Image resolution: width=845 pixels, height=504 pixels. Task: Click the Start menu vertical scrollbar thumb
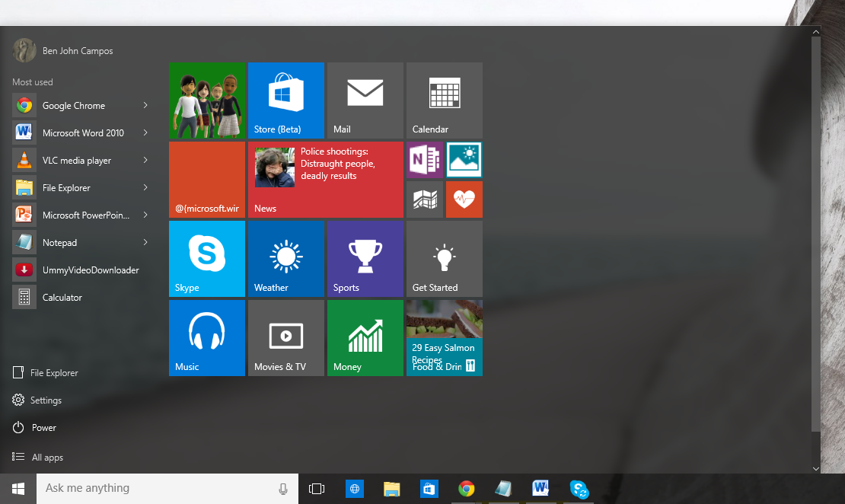click(816, 234)
